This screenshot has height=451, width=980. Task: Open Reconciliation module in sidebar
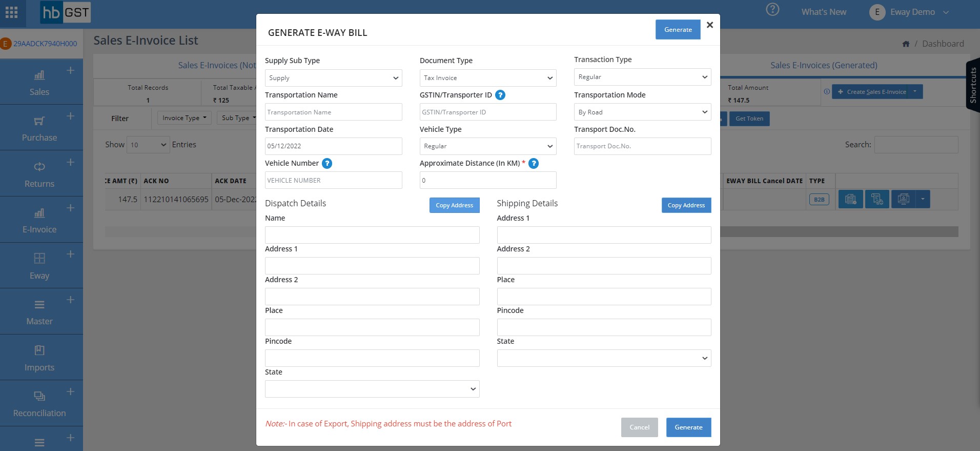point(39,404)
